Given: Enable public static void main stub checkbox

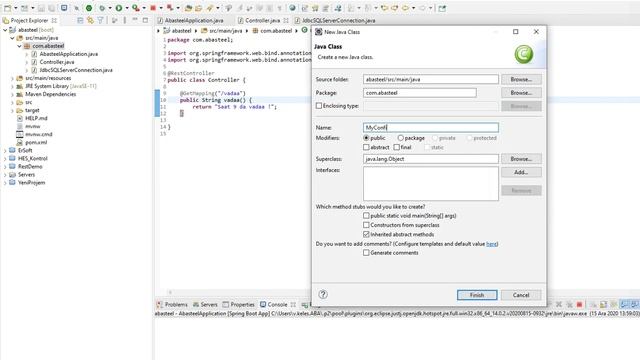Looking at the screenshot, I should click(366, 216).
